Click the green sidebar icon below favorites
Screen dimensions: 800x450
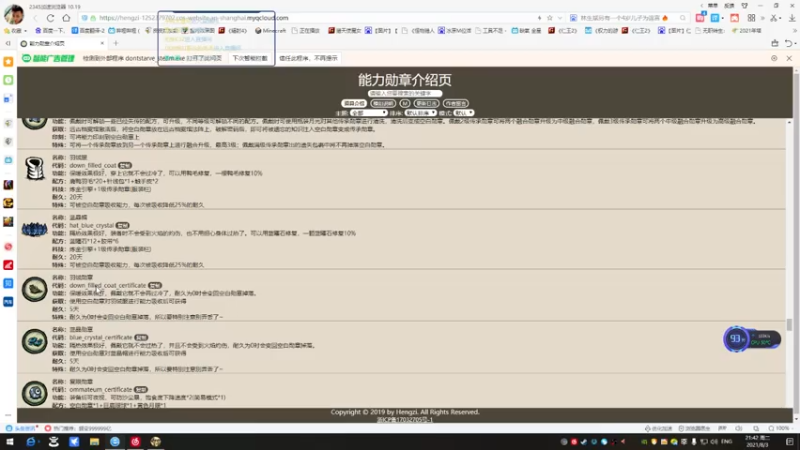(8, 80)
